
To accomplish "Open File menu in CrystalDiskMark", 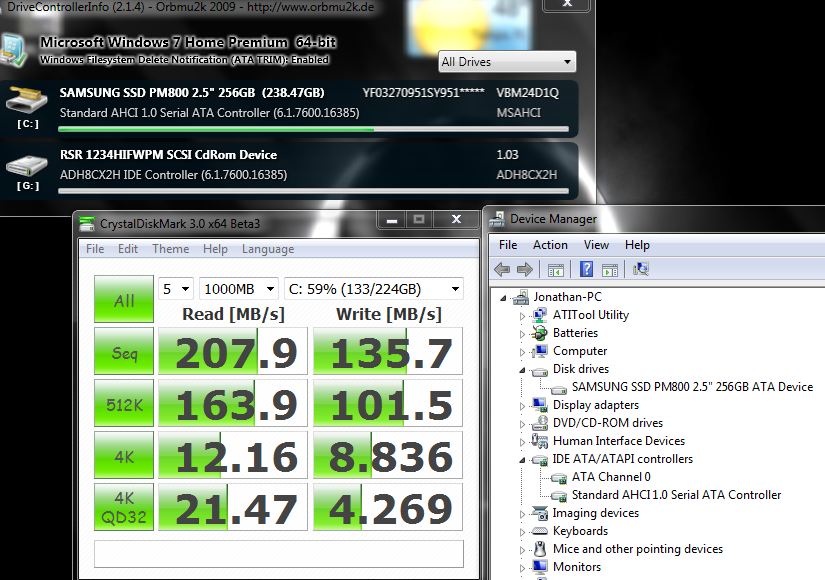I will (95, 248).
